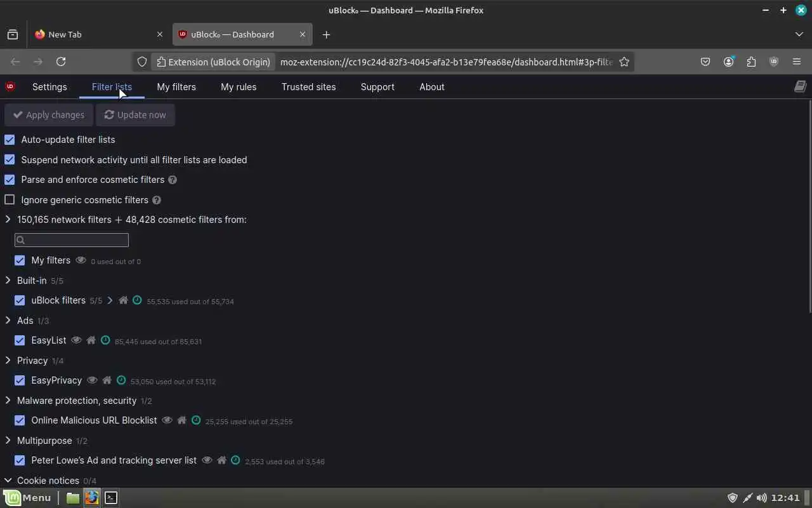Image resolution: width=812 pixels, height=508 pixels.
Task: Go to Trusted sites tab
Action: tap(308, 87)
